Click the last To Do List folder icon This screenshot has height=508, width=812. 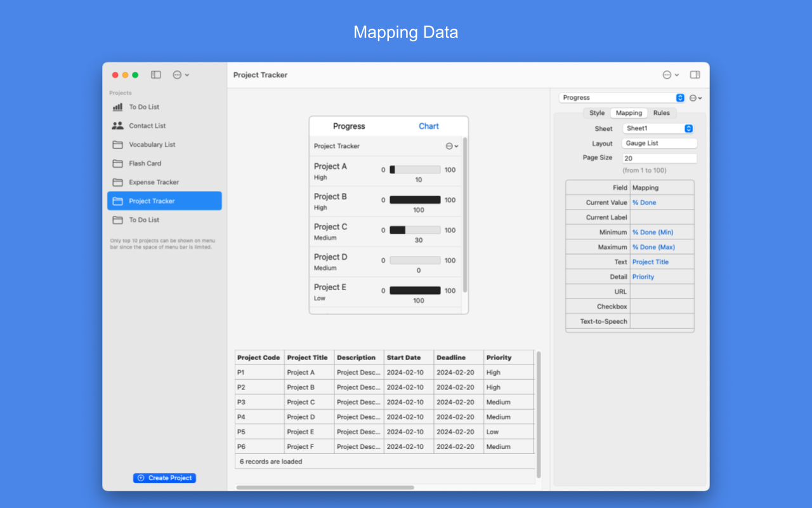117,220
